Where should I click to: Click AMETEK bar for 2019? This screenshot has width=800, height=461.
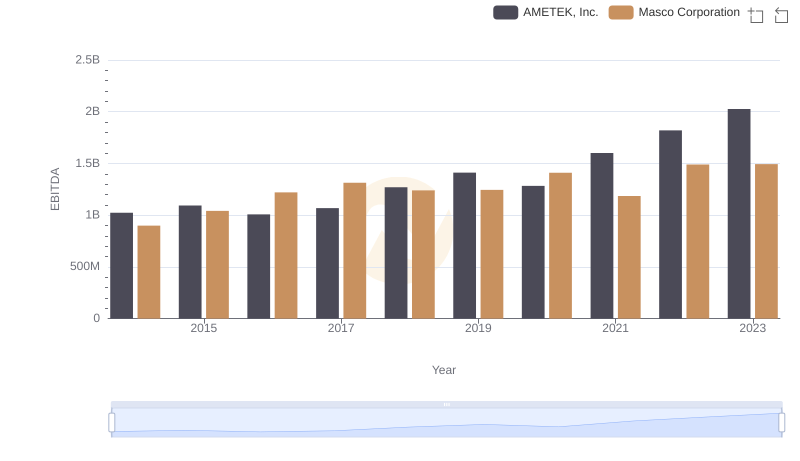coord(464,245)
